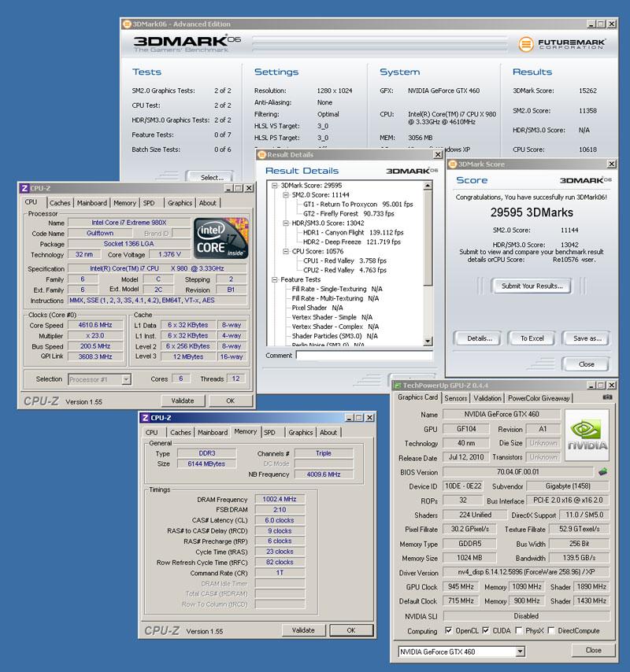Screen dimensions: 630x672
Task: Open the PowerColor Giveaway tab
Action: pyautogui.click(x=539, y=398)
